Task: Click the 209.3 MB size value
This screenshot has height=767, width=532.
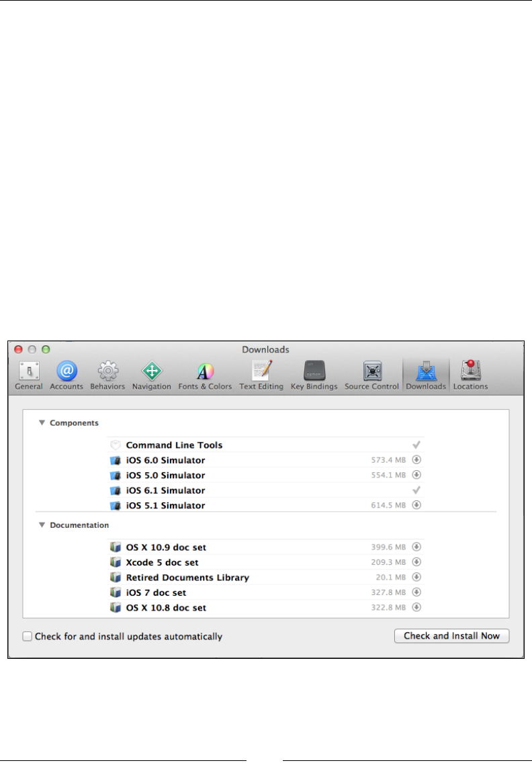Action: 388,562
